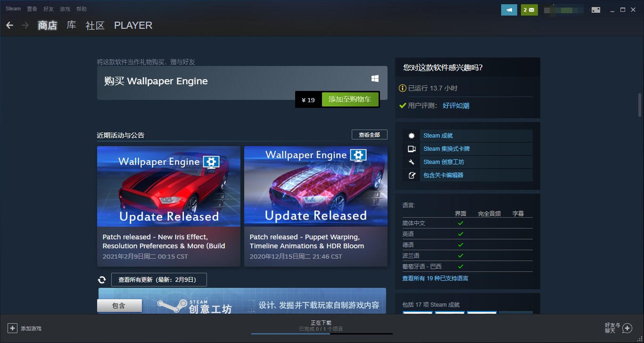Open the PLAYER profile tab
This screenshot has width=644, height=343.
(133, 25)
